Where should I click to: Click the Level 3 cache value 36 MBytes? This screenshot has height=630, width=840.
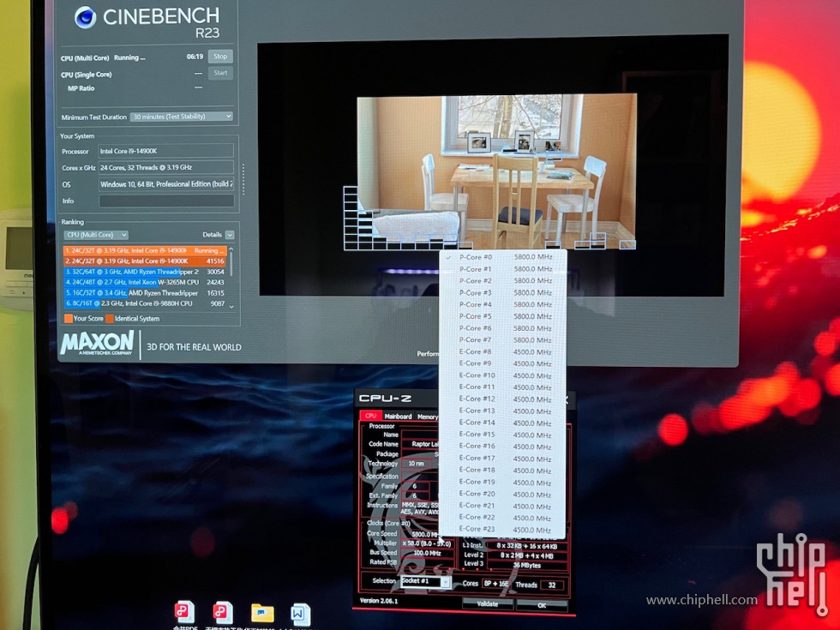coord(527,565)
